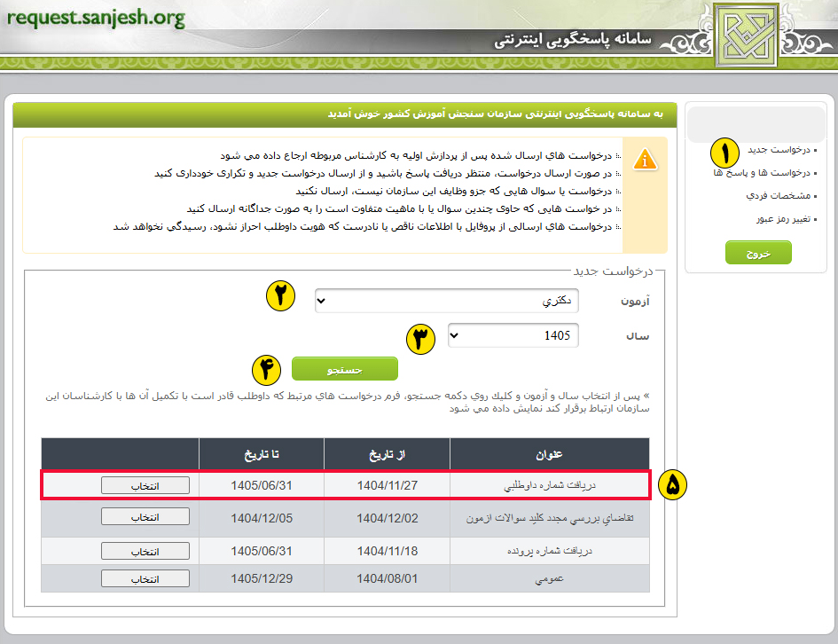
Task: Click the warning triangle icon in the notice box
Action: coord(646,160)
